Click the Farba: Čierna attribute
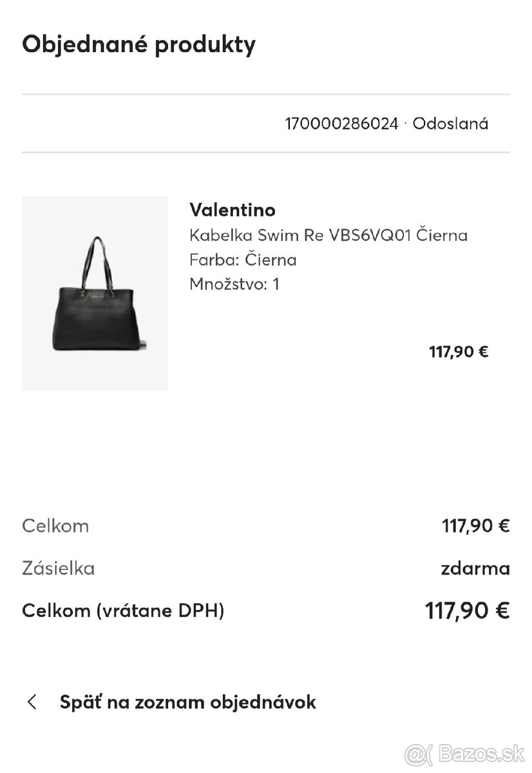Screen dimensions: 532x773 pyautogui.click(x=243, y=260)
